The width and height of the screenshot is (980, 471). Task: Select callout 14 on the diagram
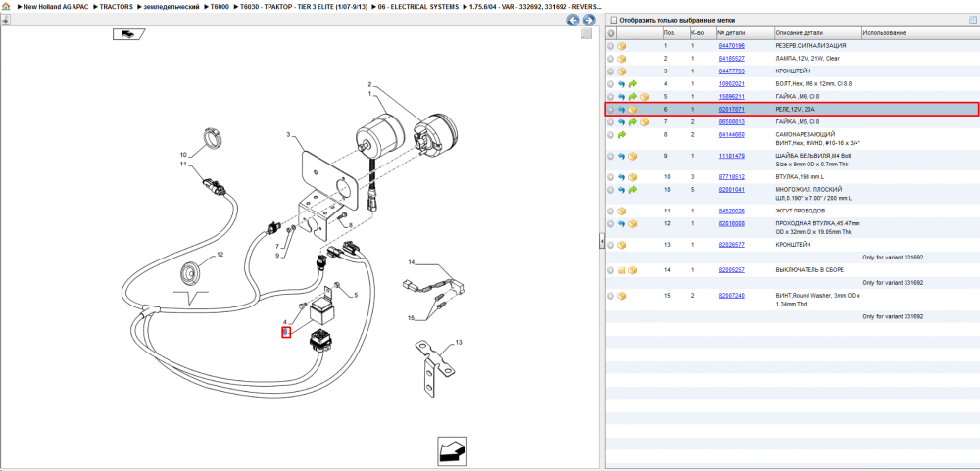(x=412, y=261)
